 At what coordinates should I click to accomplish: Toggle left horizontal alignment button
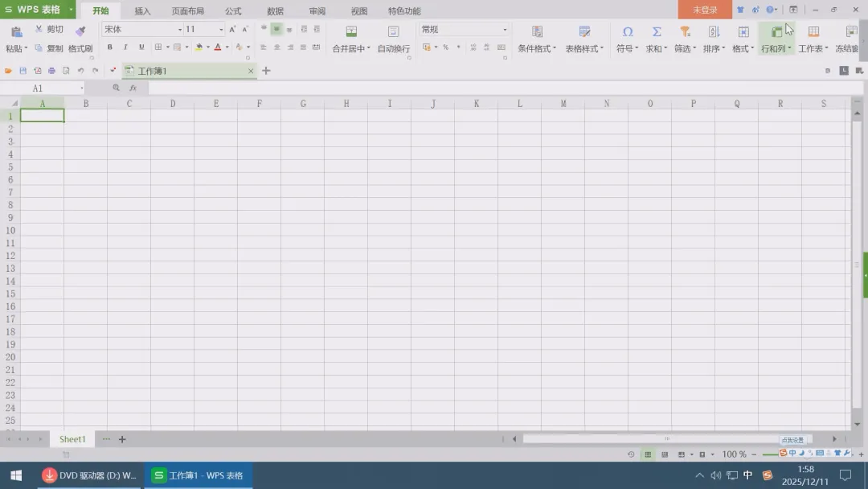point(264,47)
